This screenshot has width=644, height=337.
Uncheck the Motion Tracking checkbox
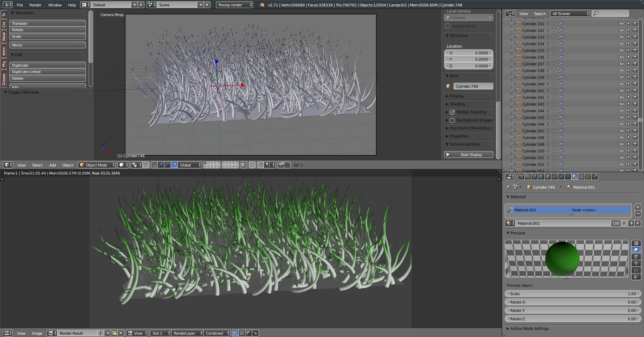coord(452,112)
